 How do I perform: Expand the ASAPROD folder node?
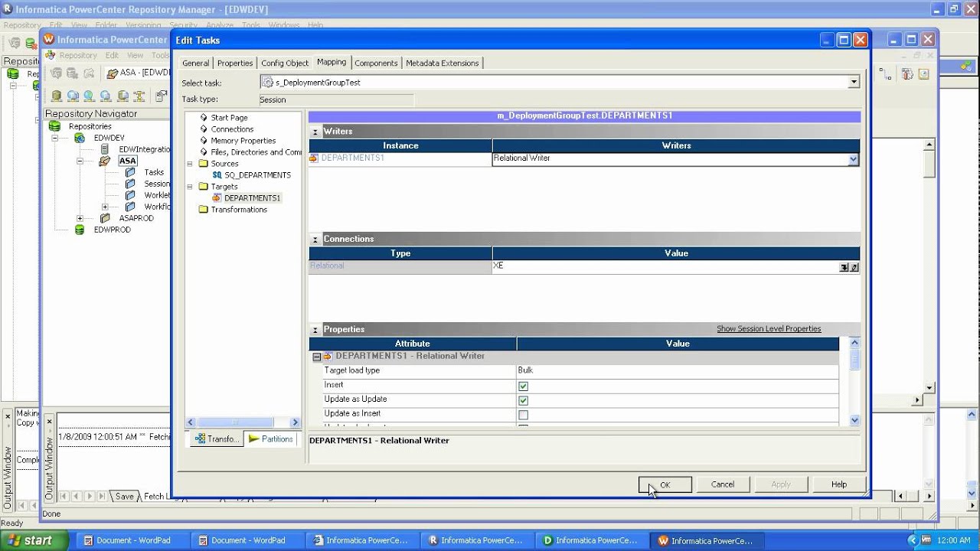[80, 218]
